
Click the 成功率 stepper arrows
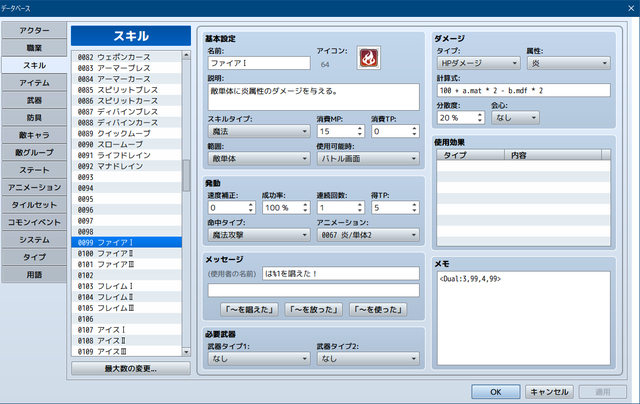tap(305, 208)
